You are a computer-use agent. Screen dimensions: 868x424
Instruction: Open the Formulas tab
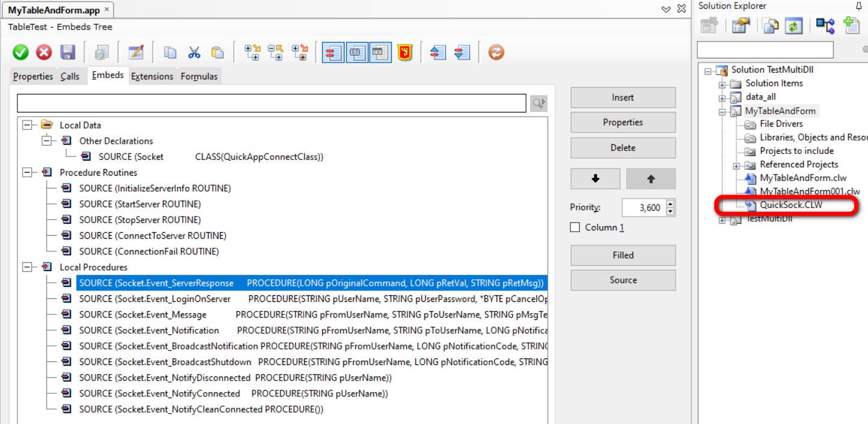pyautogui.click(x=199, y=76)
